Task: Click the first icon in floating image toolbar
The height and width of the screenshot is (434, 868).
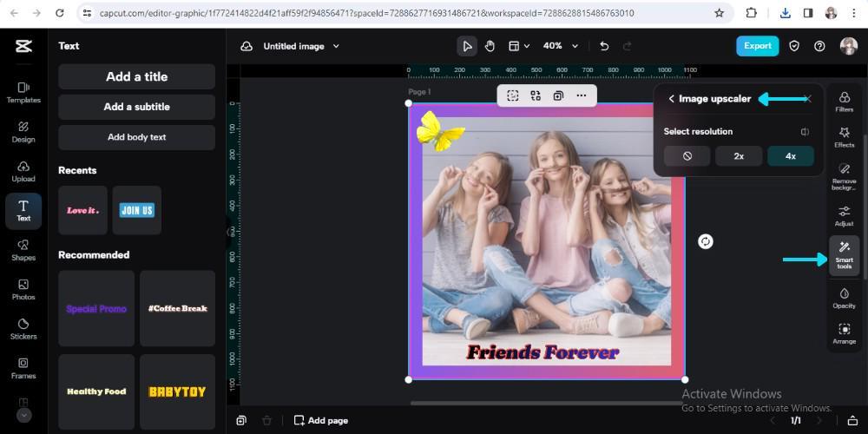Action: [513, 95]
